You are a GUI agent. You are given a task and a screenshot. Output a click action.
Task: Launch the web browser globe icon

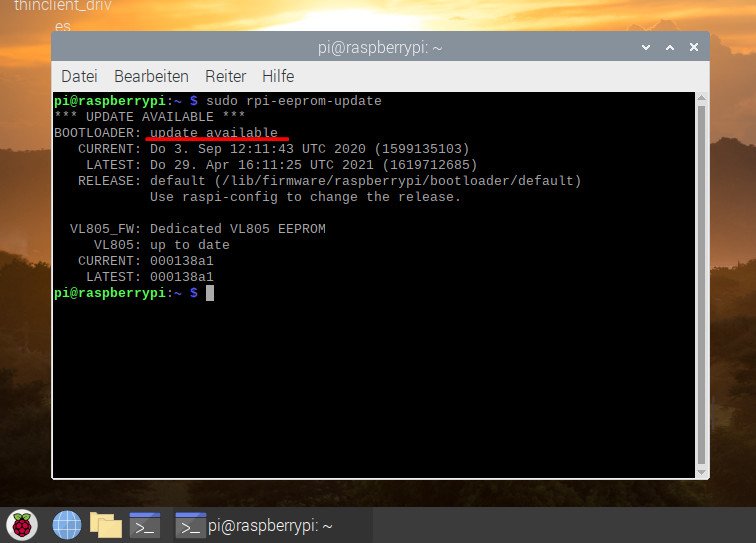click(x=67, y=524)
